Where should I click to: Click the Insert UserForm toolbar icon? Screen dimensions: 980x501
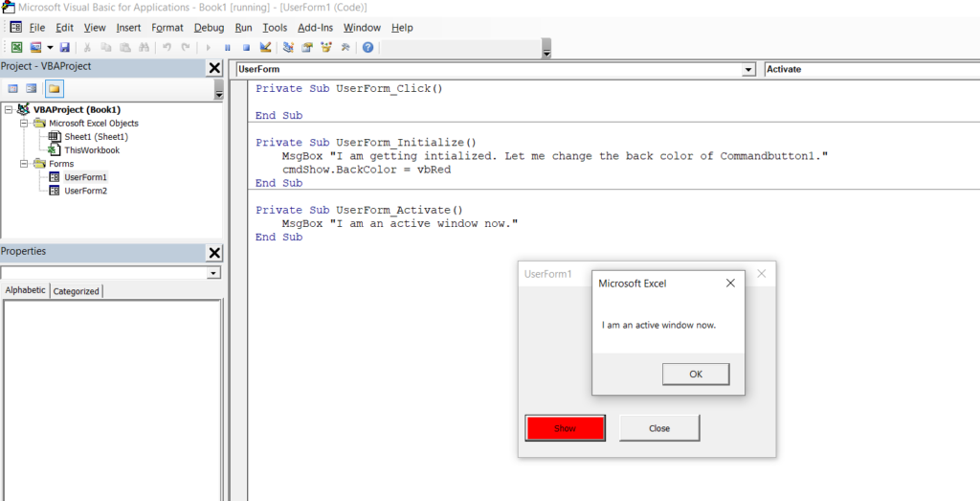pos(35,48)
